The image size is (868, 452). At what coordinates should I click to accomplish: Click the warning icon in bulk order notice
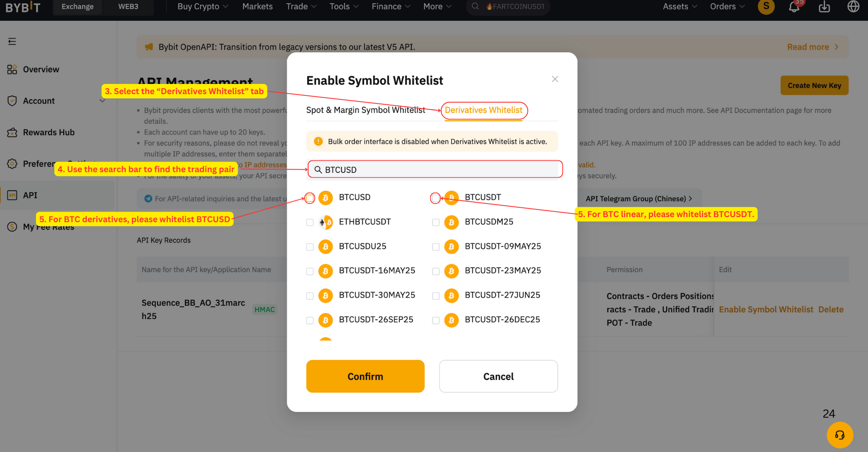318,141
